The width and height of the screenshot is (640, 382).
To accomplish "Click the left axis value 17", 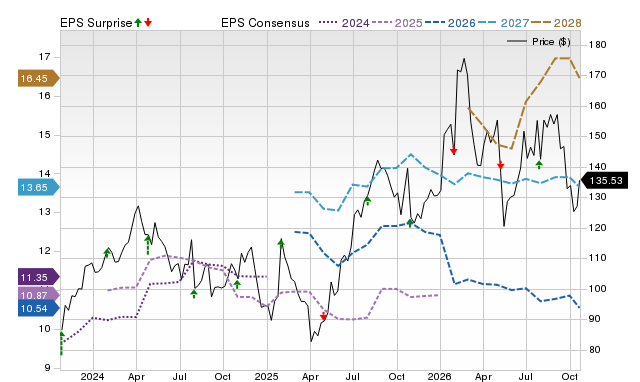I will click(44, 57).
